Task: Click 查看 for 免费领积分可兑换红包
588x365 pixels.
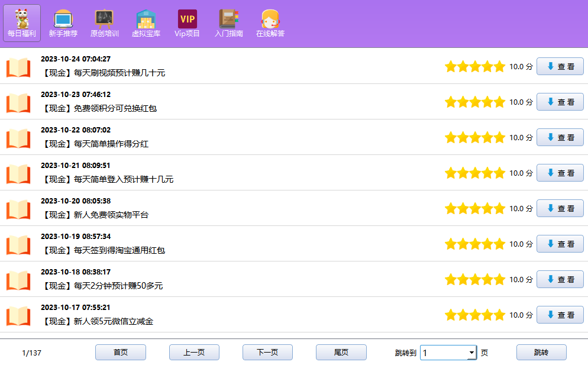Action: pyautogui.click(x=560, y=102)
